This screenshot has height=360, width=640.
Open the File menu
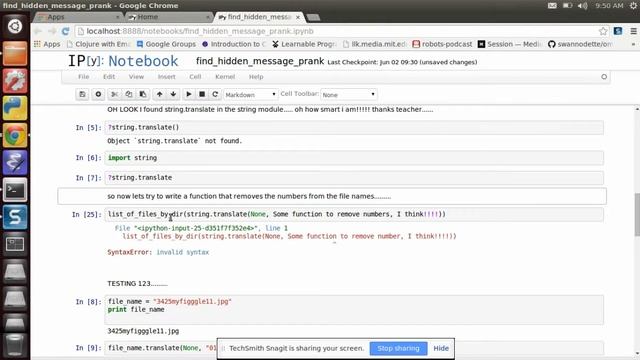point(84,77)
